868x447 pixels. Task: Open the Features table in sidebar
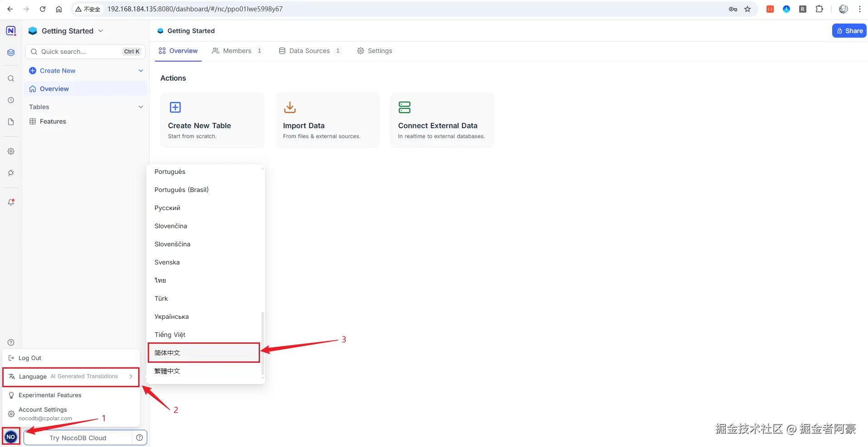[86, 121]
